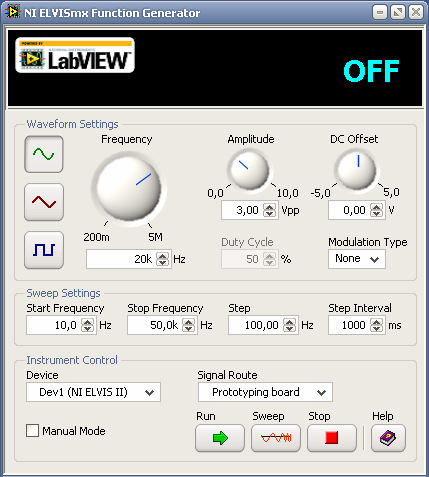Select the sine waveform button
Image resolution: width=429 pixels, height=477 pixels.
click(44, 154)
